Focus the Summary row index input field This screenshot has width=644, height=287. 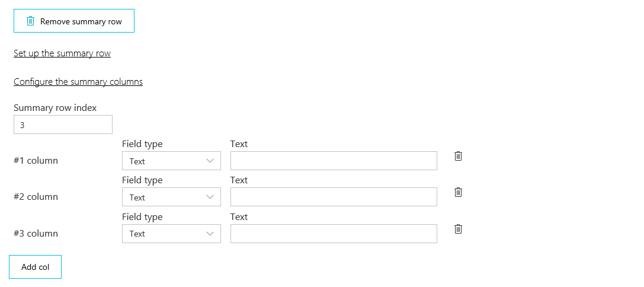pos(63,125)
